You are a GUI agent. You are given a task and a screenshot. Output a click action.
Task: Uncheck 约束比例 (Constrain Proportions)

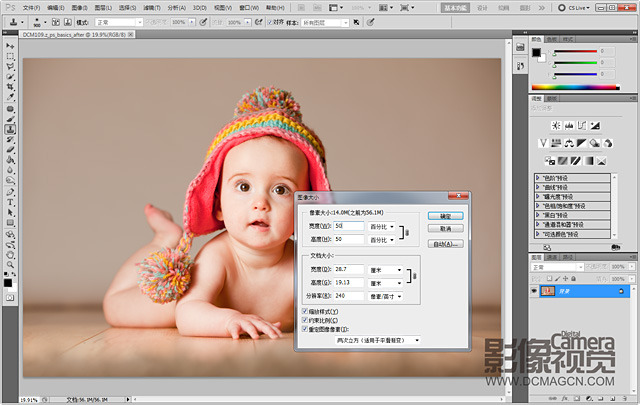click(305, 321)
